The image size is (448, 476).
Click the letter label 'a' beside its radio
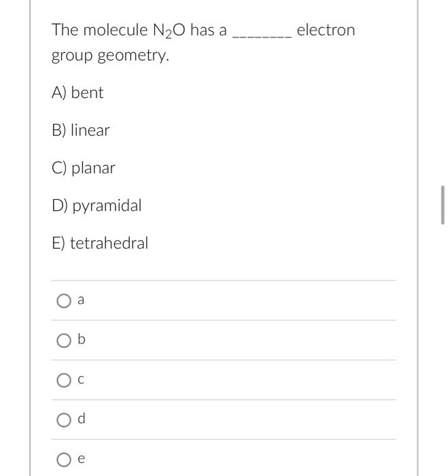pyautogui.click(x=81, y=300)
